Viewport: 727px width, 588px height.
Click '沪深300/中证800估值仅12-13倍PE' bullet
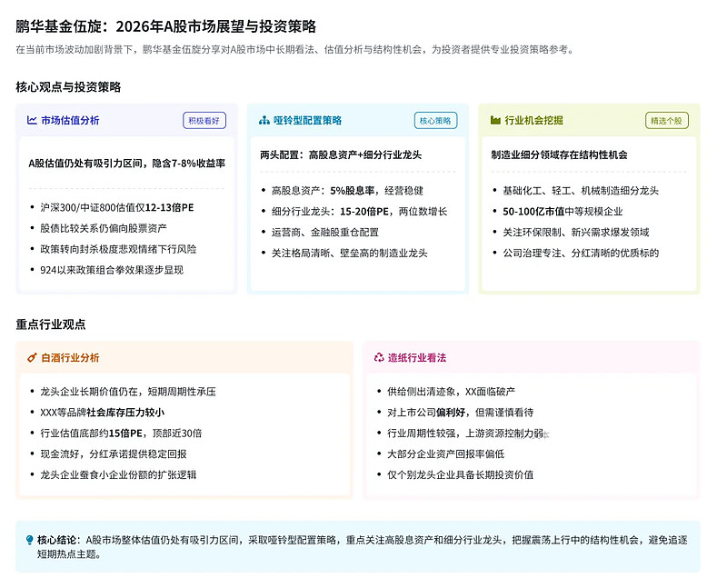coord(117,207)
